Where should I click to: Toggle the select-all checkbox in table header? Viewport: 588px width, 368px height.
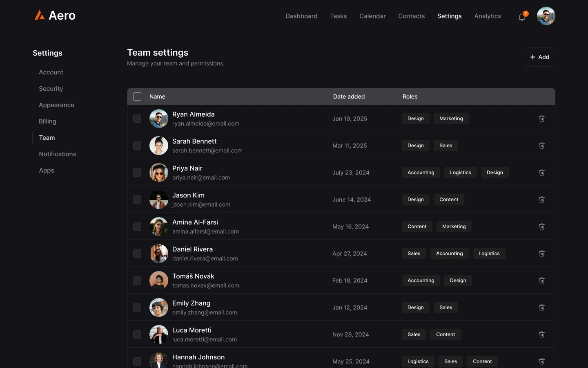coord(137,96)
